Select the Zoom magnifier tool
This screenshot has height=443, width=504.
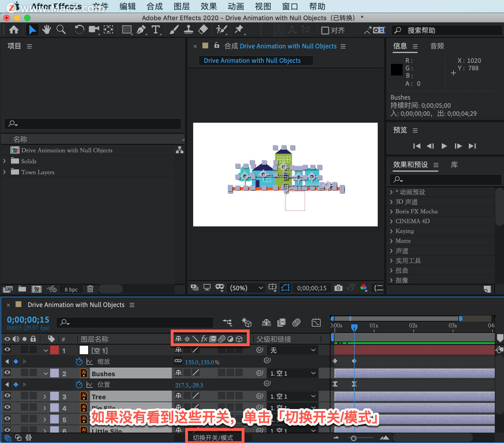coord(61,30)
